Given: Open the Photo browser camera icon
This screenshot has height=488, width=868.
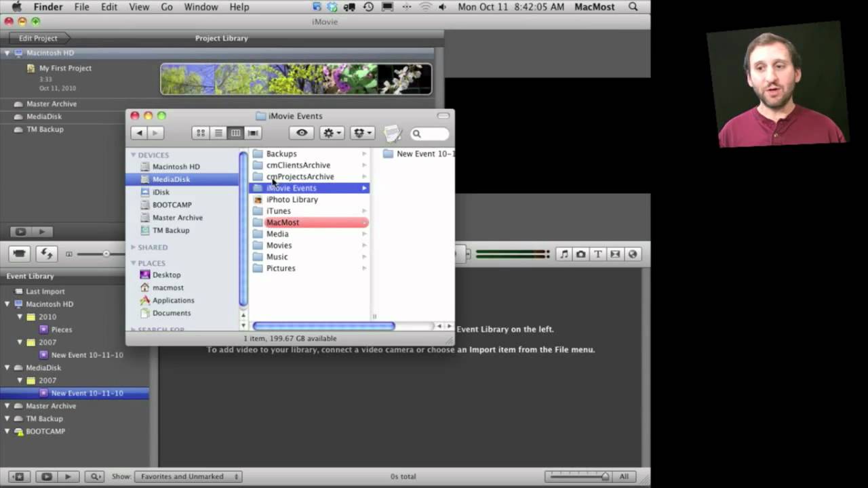Looking at the screenshot, I should pos(581,254).
